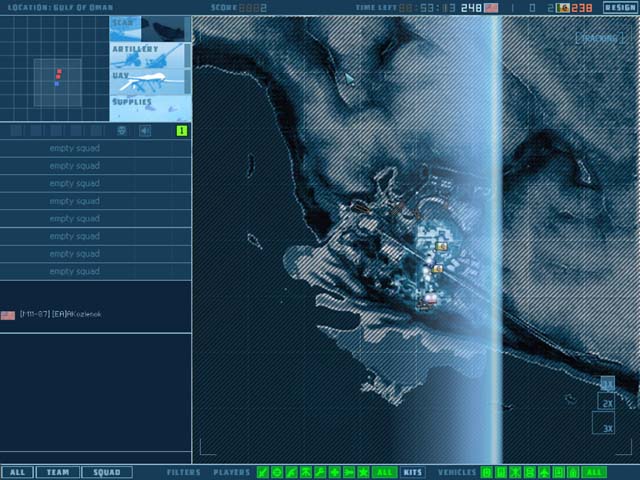This screenshot has height=480, width=640.
Task: Switch to the SQUAD chat tab
Action: pyautogui.click(x=106, y=472)
